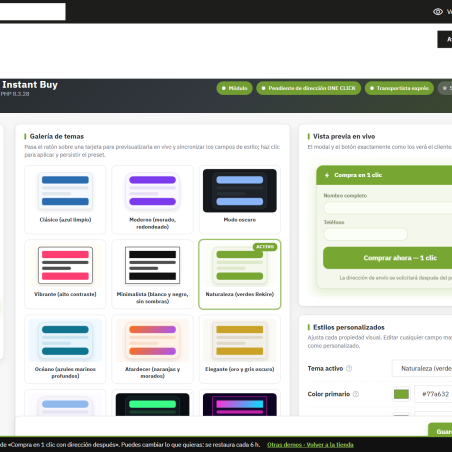This screenshot has width=452, height=452.
Task: Click the PHP 8.3.28 version text
Action: click(15, 94)
